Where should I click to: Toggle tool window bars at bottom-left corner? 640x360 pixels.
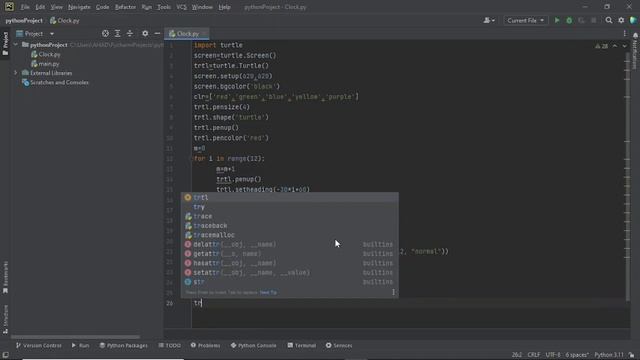click(x=5, y=355)
